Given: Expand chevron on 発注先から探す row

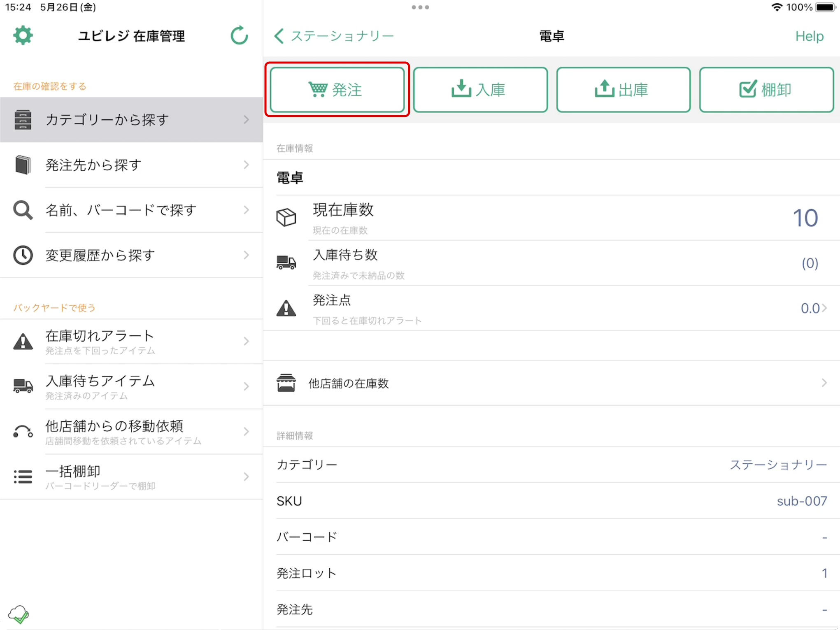Looking at the screenshot, I should 246,165.
